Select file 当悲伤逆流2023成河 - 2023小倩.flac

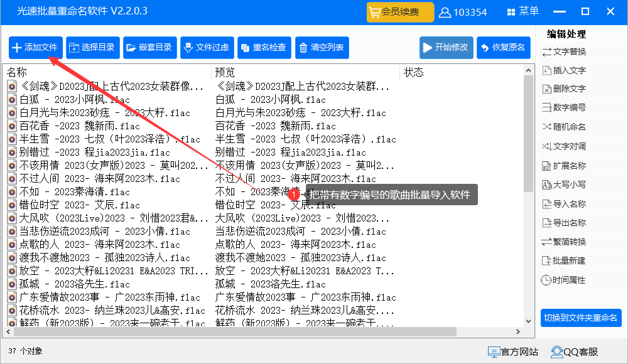coord(105,232)
